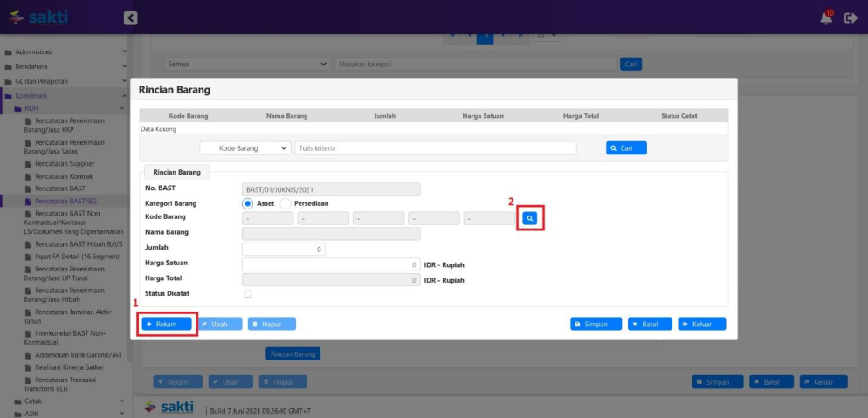
Task: Open the Kode Barang filter dropdown
Action: pos(245,148)
